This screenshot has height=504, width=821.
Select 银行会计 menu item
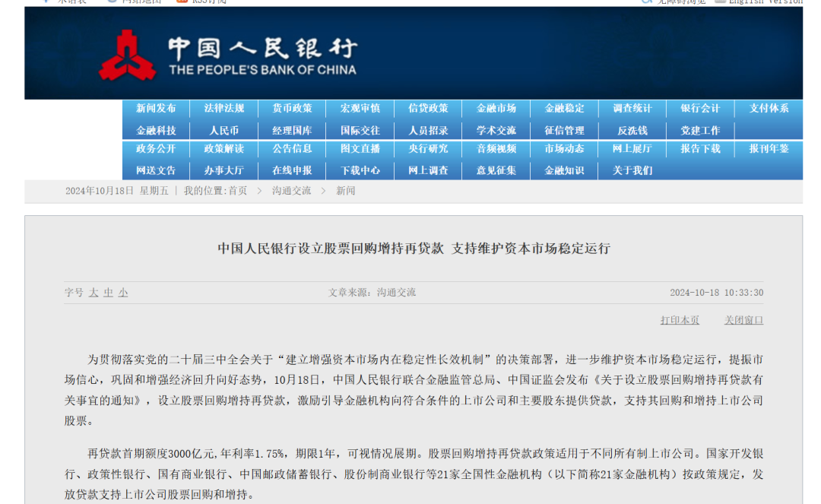click(701, 109)
